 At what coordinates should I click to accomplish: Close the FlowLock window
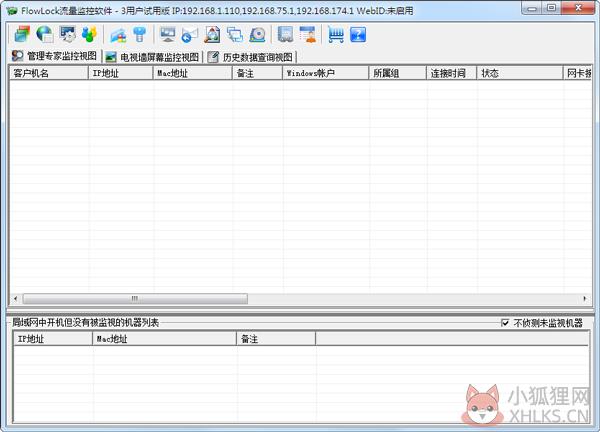[x=579, y=8]
